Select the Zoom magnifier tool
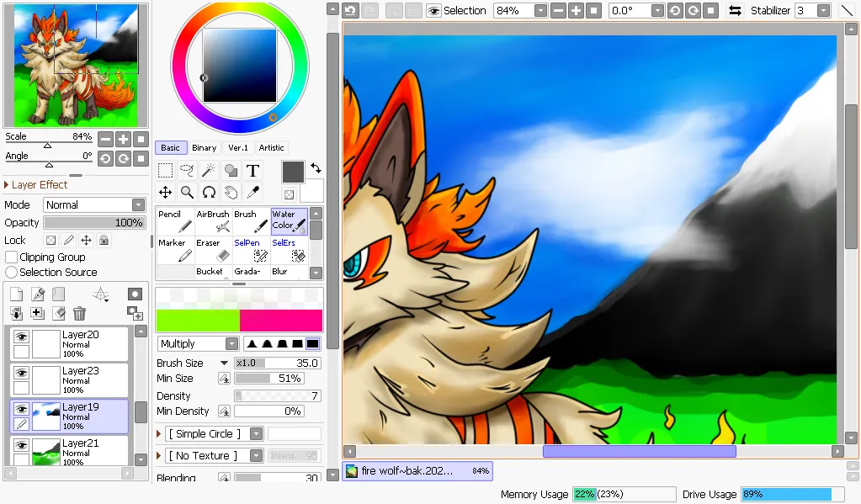The width and height of the screenshot is (861, 504). [x=187, y=192]
